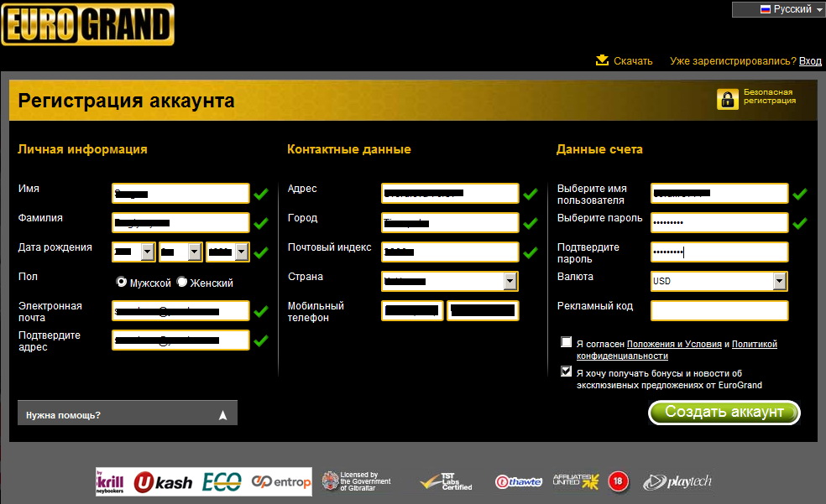Tick the terms and conditions agreement checkbox

[567, 342]
